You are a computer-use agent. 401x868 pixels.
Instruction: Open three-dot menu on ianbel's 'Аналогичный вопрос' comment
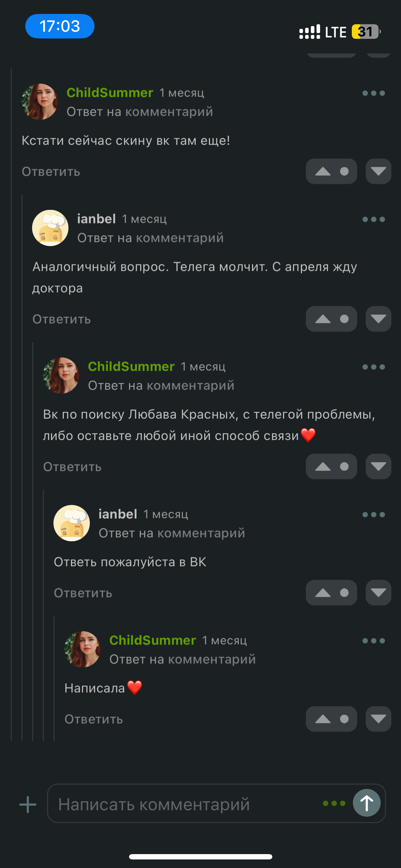374,219
